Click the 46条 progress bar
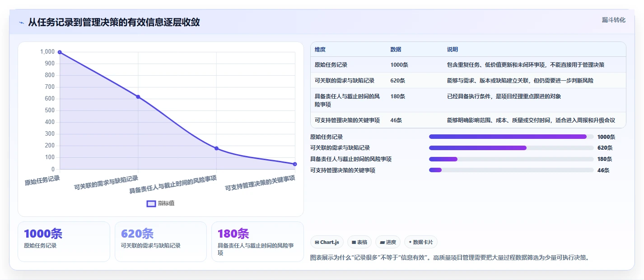This screenshot has height=280, width=644. [511, 170]
